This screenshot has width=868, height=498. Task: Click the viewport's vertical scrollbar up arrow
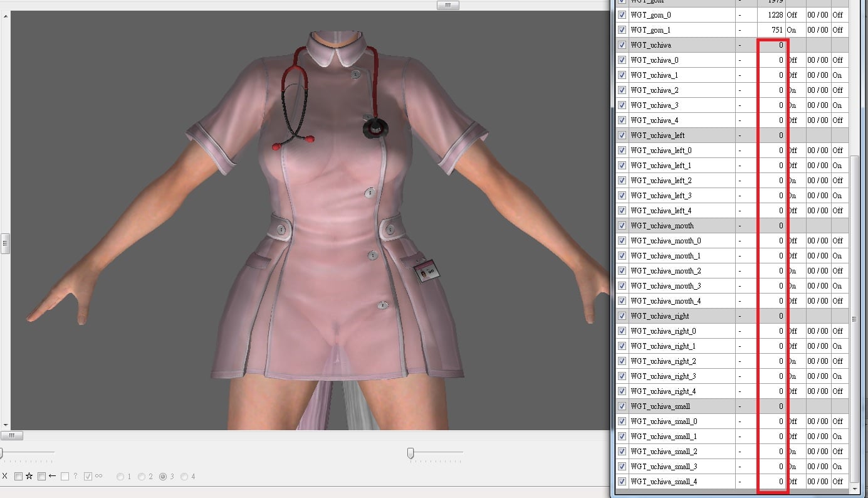pos(5,16)
